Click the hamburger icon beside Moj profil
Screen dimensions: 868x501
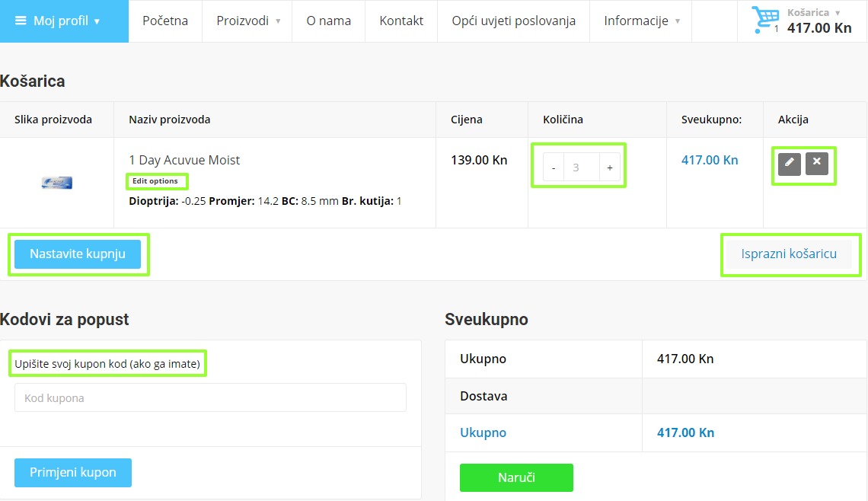point(20,21)
